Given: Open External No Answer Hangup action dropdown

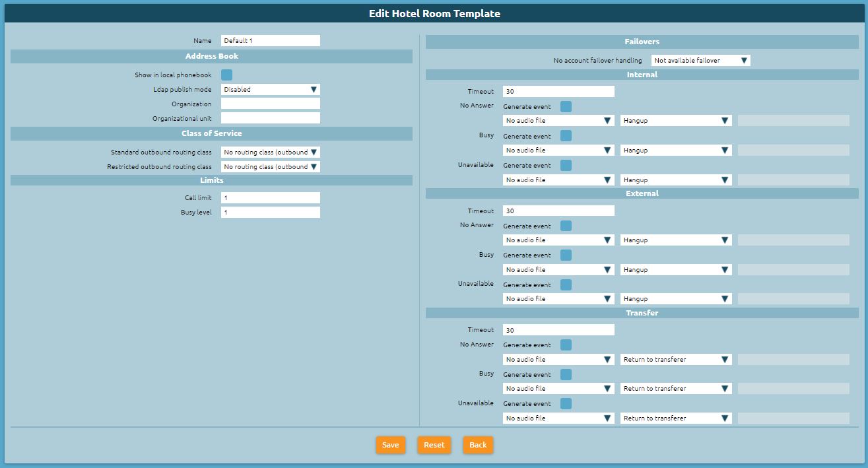Looking at the screenshot, I should [x=676, y=240].
